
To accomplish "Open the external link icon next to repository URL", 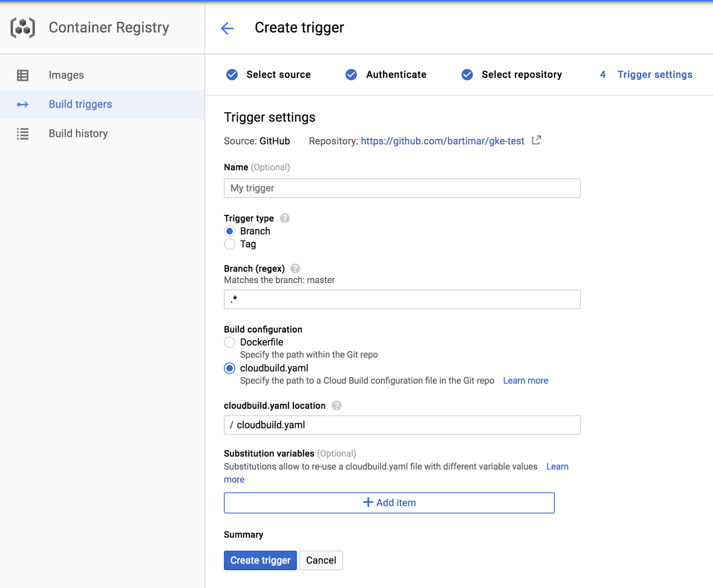I will (537, 140).
